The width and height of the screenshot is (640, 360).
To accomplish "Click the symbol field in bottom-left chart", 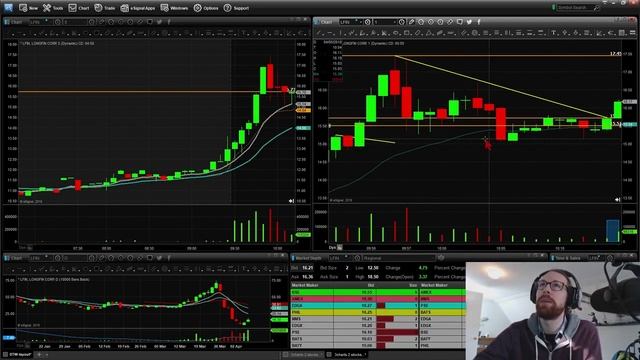I will click(40, 258).
